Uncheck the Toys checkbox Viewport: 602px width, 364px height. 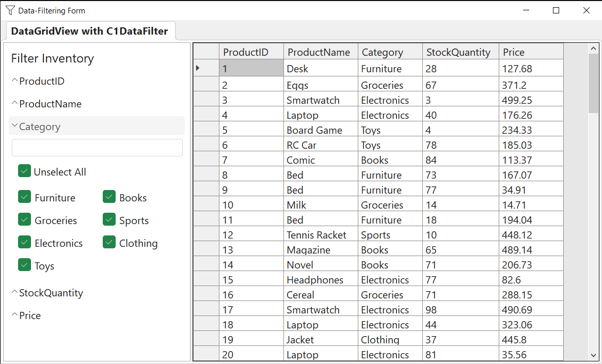pyautogui.click(x=24, y=265)
